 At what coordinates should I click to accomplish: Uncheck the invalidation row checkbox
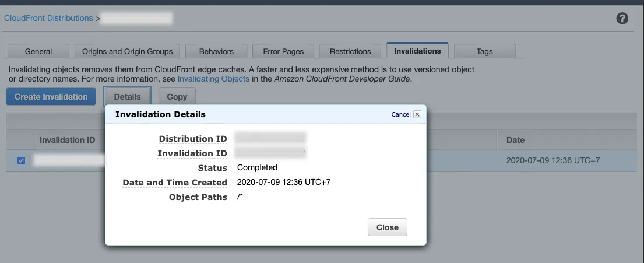22,161
